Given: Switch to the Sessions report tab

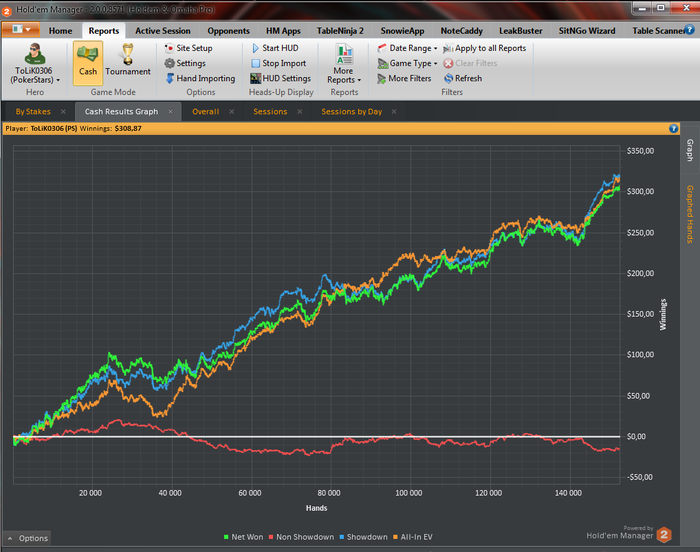Looking at the screenshot, I should click(x=270, y=112).
